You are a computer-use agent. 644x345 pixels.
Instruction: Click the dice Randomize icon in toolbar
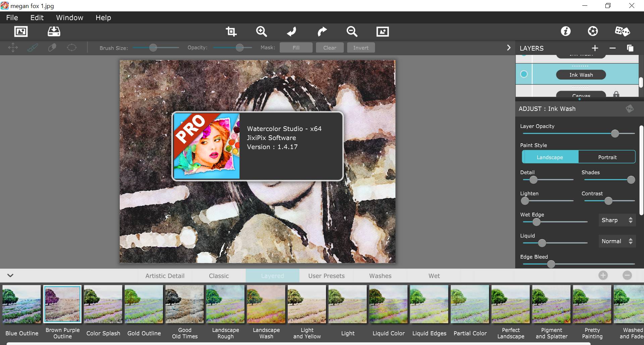[622, 31]
